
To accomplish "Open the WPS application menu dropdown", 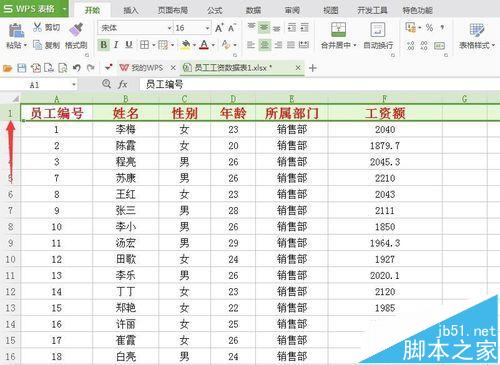I will click(x=64, y=9).
